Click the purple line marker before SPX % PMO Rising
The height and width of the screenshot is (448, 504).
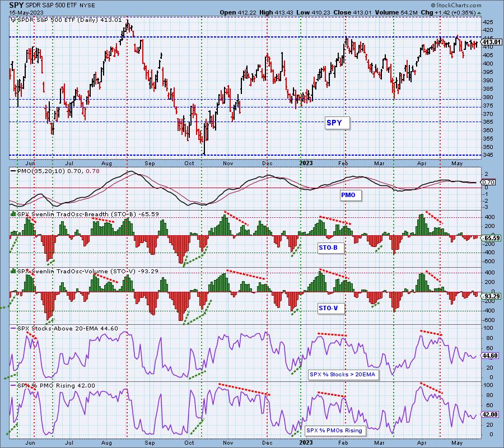pos(13,385)
